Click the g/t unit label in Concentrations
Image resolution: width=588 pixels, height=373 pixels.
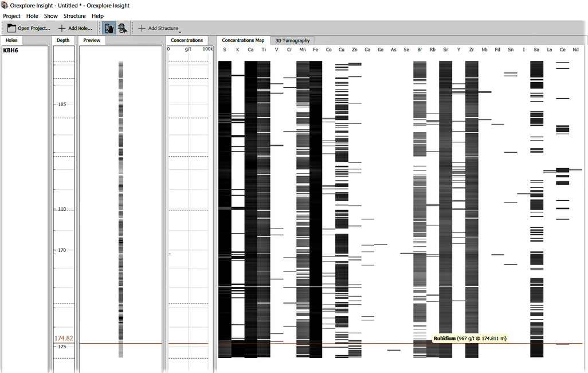coord(188,49)
